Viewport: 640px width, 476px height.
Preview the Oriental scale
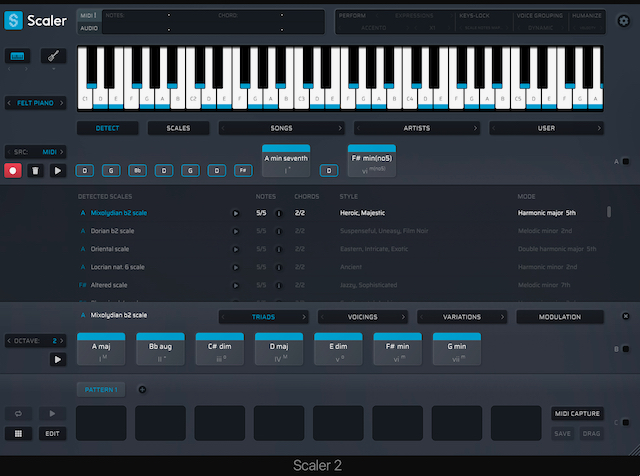pyautogui.click(x=236, y=249)
